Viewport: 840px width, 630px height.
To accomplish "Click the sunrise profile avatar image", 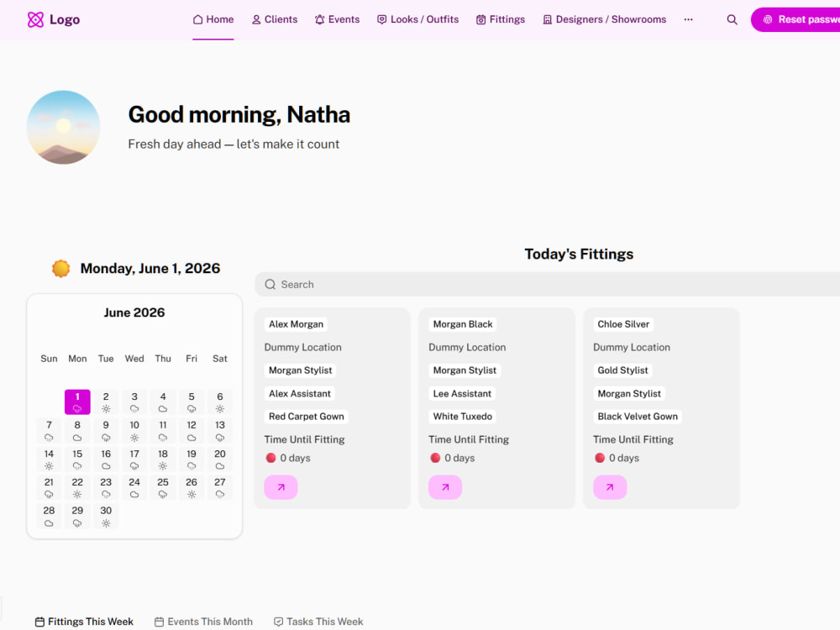I will (63, 127).
